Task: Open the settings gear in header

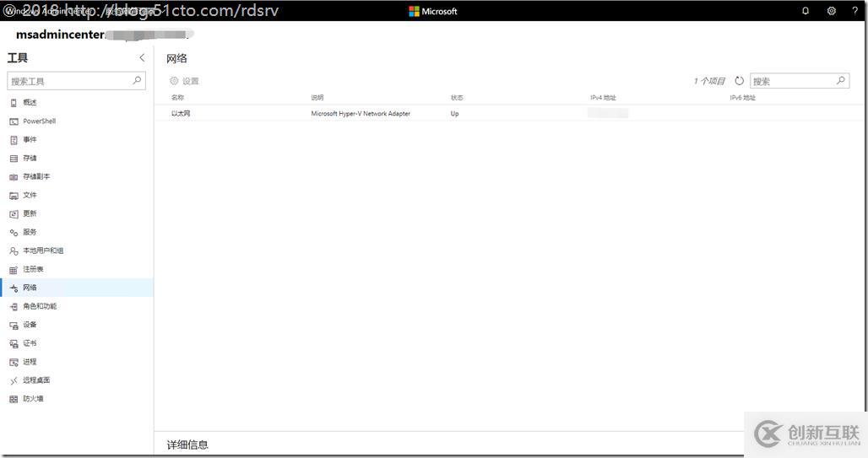Action: click(x=832, y=10)
